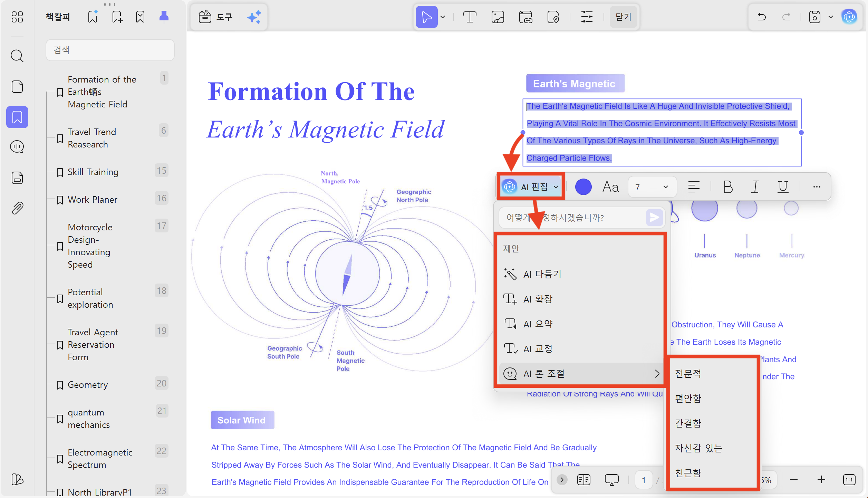868x498 pixels.
Task: Click the AI prompt input field
Action: pyautogui.click(x=572, y=218)
